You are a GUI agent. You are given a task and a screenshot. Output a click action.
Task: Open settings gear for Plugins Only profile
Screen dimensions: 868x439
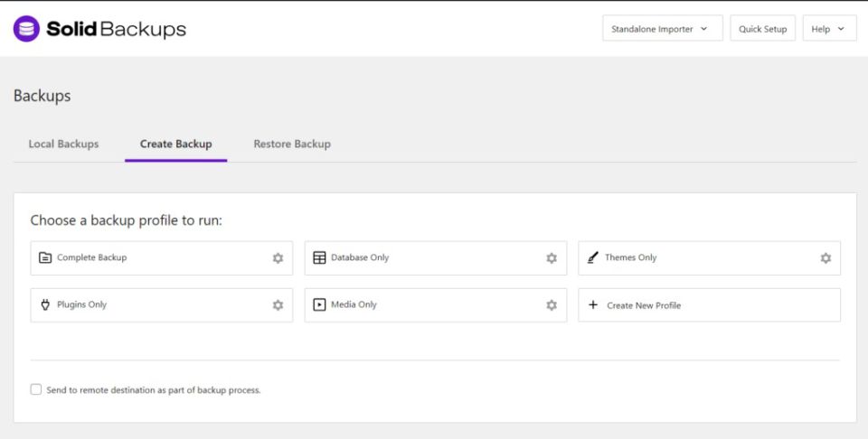coord(278,305)
